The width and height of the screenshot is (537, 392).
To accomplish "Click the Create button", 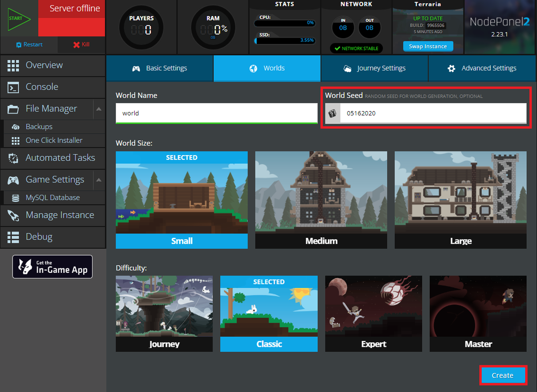I will 502,375.
